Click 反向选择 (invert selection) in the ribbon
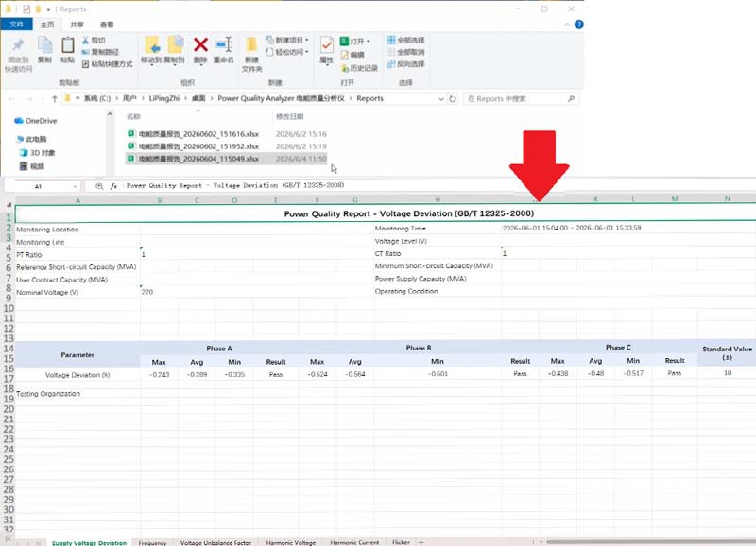The height and width of the screenshot is (546, 756). coord(405,64)
